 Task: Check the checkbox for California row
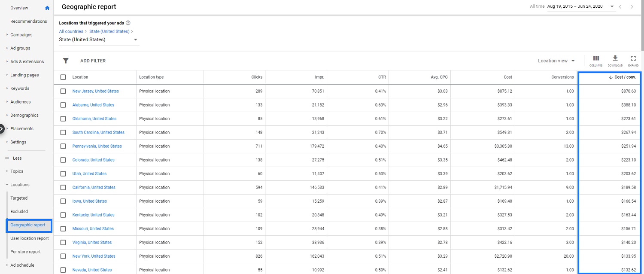63,187
